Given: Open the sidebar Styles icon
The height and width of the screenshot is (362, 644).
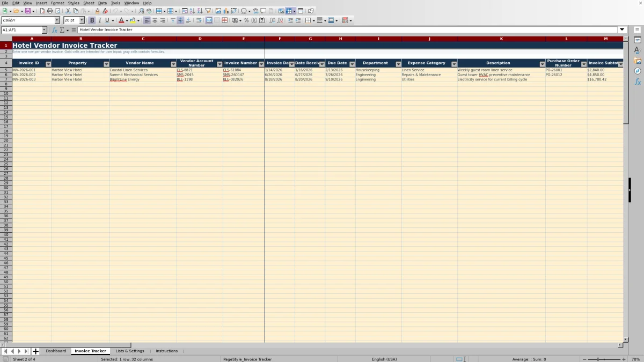Looking at the screenshot, I should [638, 50].
